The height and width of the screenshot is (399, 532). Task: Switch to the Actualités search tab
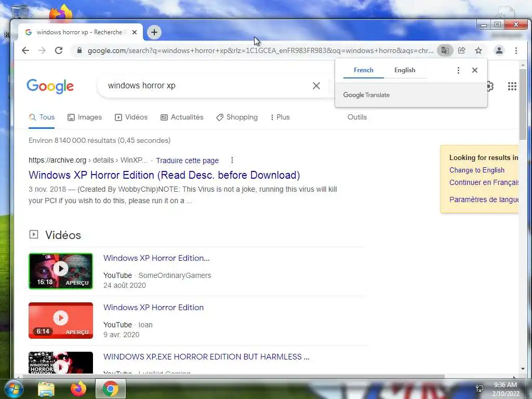pyautogui.click(x=182, y=117)
